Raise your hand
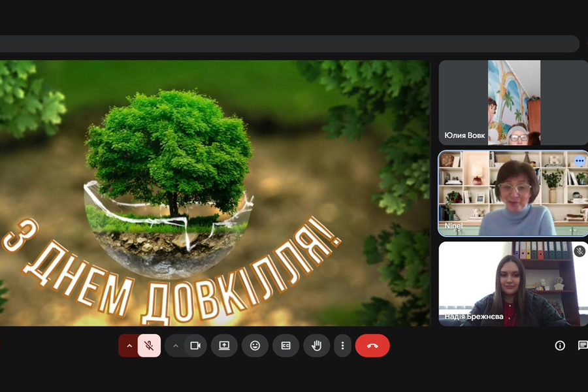Viewport: 588px width, 392px height. [x=316, y=346]
